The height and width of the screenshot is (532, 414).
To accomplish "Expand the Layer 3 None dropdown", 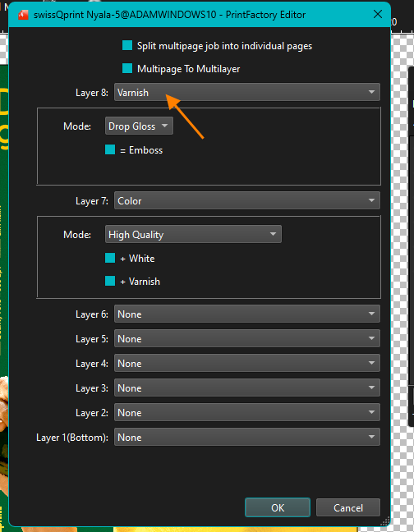I will [247, 388].
